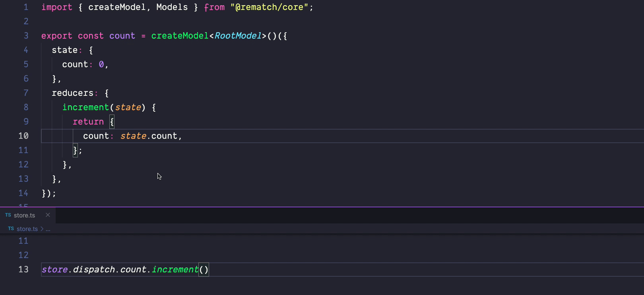Viewport: 644px width, 295px height.
Task: Click 'createModel' call on line 3
Action: click(180, 36)
